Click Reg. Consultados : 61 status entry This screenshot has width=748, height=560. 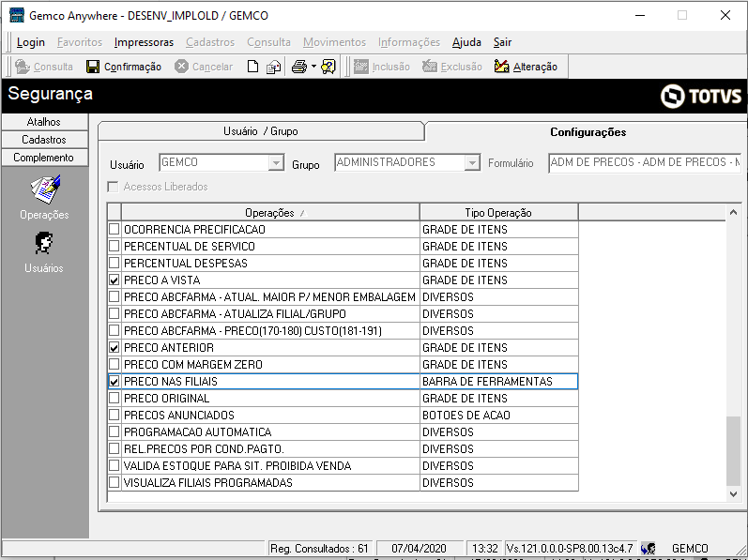tap(319, 549)
